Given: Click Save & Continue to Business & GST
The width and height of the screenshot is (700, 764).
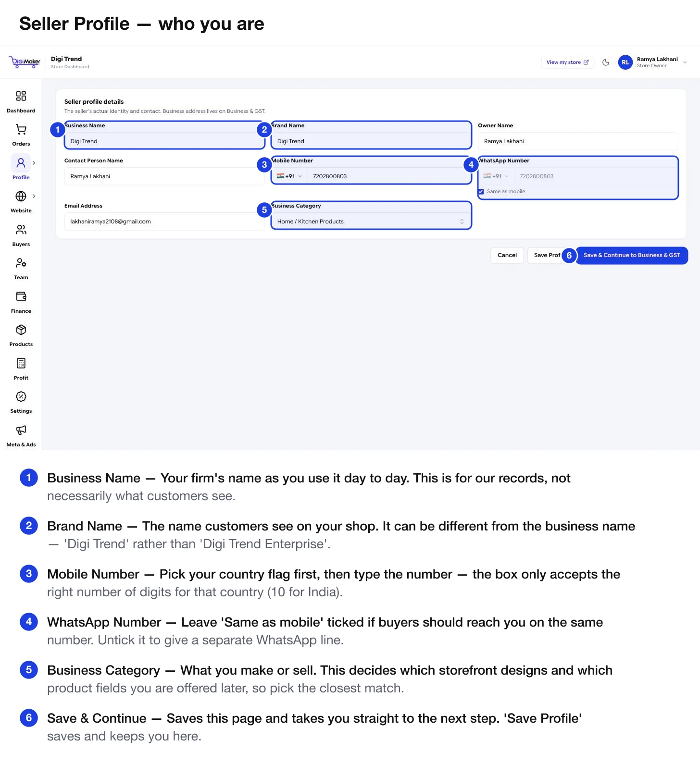Looking at the screenshot, I should [x=632, y=255].
